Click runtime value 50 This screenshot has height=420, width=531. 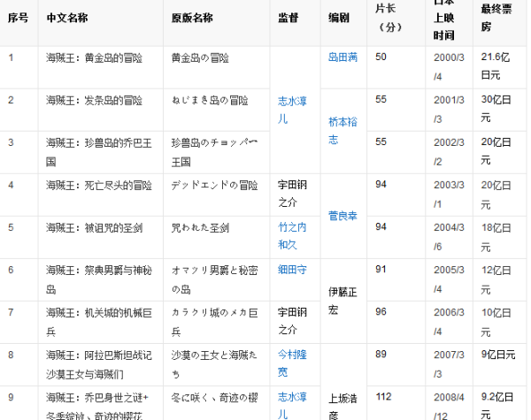pos(381,57)
